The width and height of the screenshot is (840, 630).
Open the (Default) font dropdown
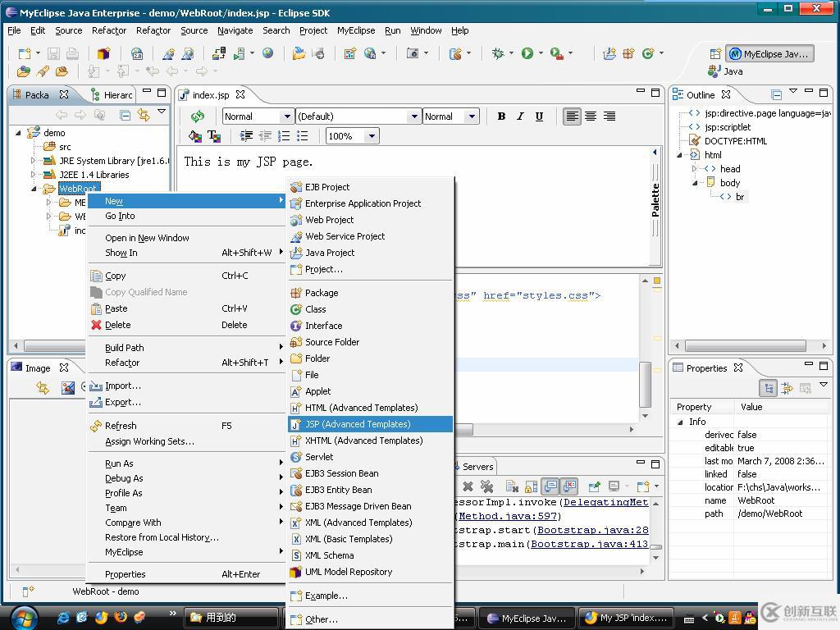coord(413,116)
